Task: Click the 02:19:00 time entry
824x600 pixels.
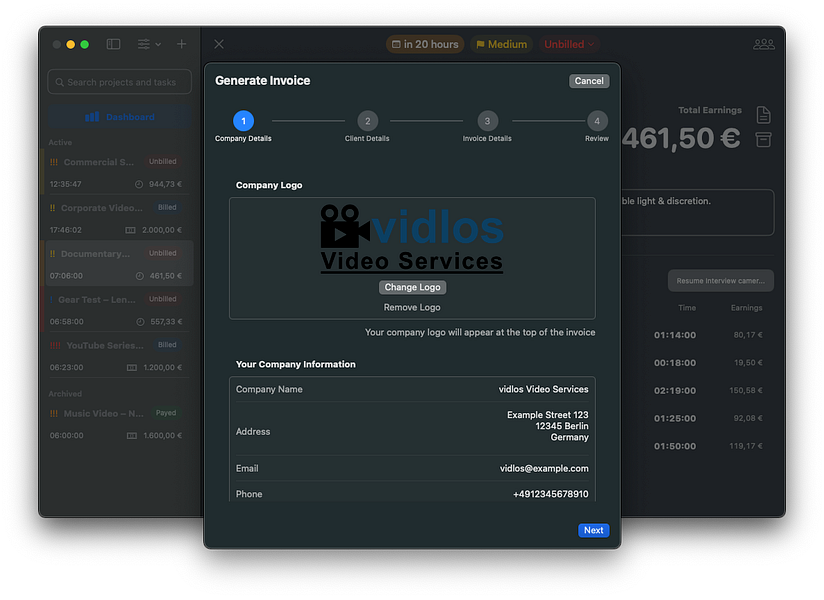Action: pos(675,391)
